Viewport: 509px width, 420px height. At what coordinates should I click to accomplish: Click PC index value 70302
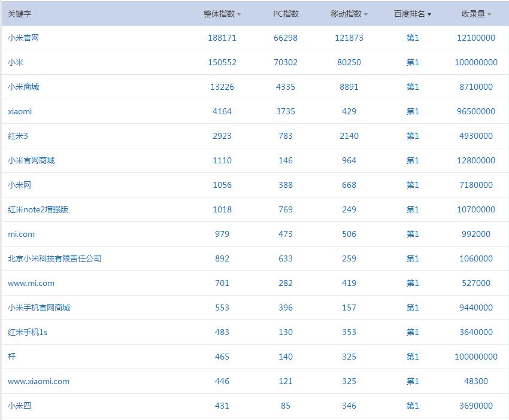(x=286, y=62)
